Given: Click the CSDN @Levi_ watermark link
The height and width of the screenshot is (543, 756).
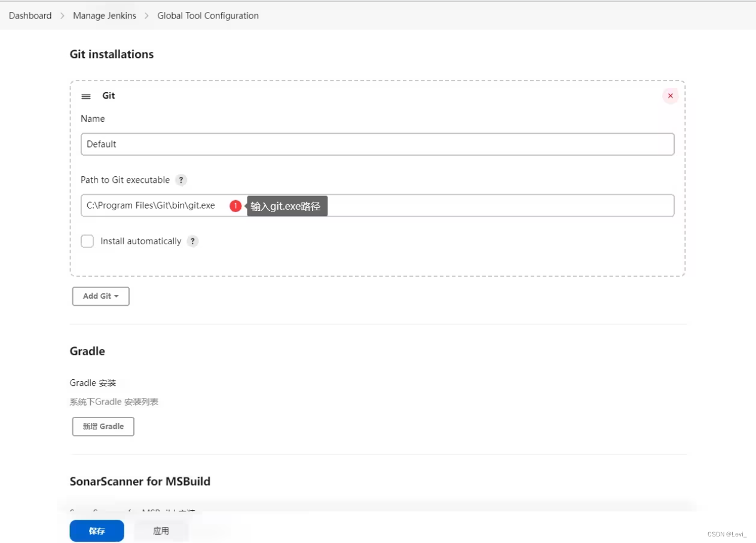Looking at the screenshot, I should coord(727,534).
